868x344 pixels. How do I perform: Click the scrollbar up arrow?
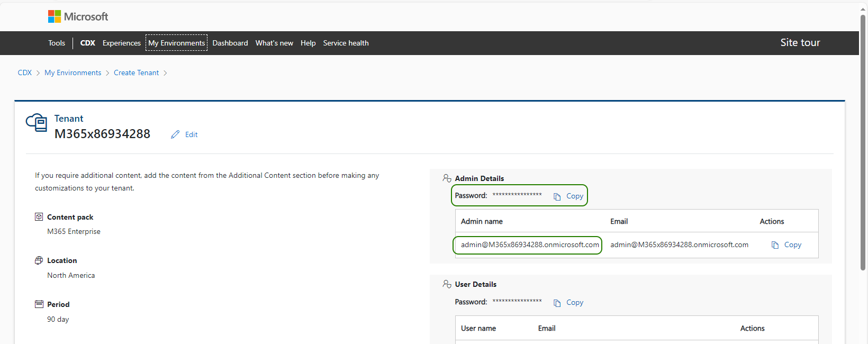[x=863, y=10]
